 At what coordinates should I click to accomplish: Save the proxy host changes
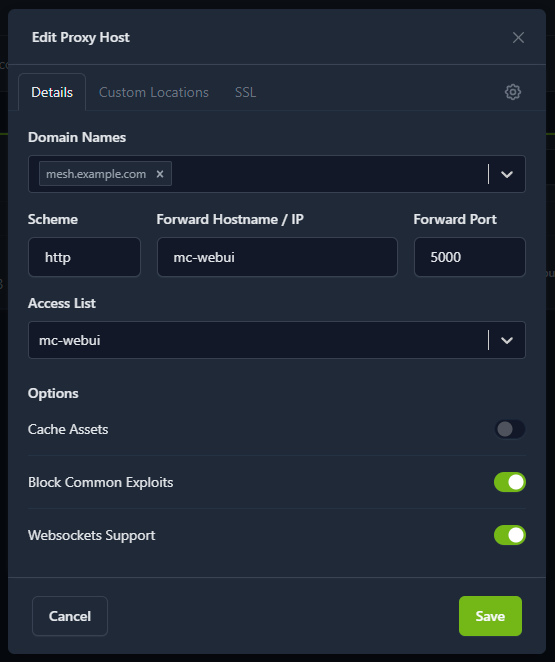coord(490,616)
